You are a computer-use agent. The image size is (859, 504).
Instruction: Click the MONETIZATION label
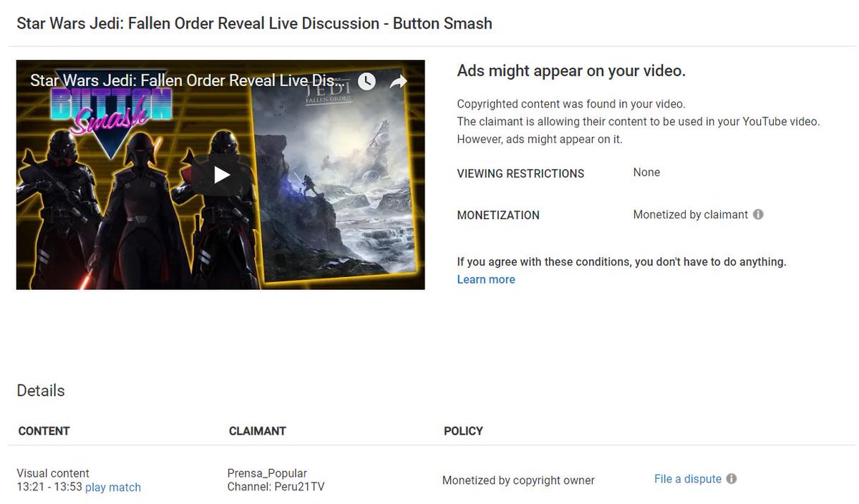498,215
